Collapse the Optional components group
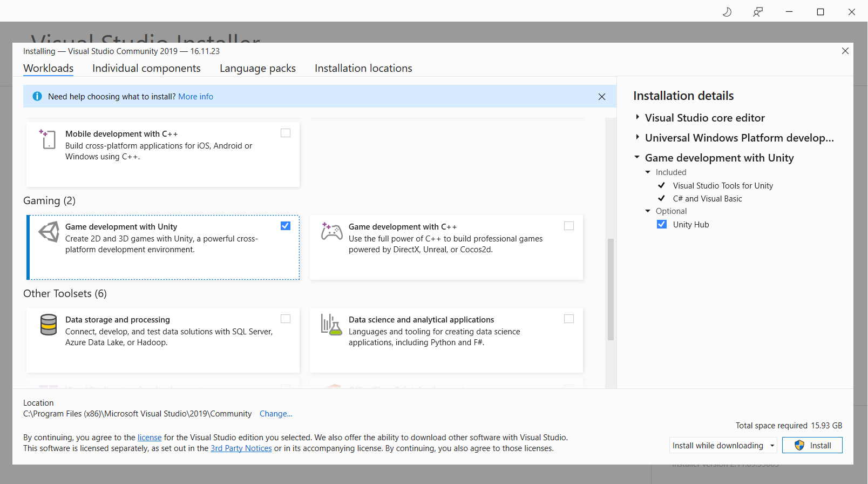 648,211
